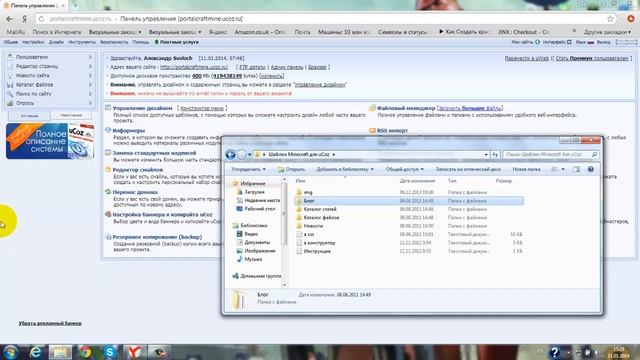Image resolution: width=640 pixels, height=360 pixels.
Task: Open the 'Настройки' menu
Action: pyautogui.click(x=33, y=42)
